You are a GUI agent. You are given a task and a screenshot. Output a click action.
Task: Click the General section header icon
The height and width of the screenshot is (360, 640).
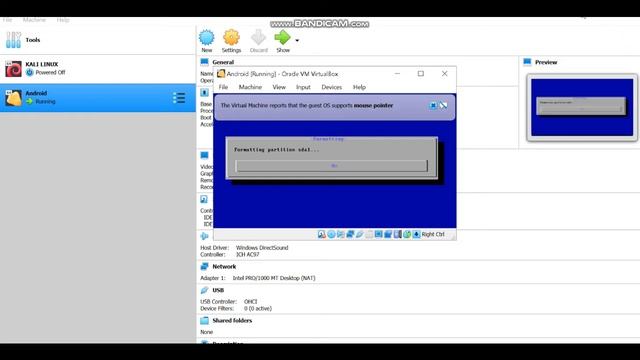(x=204, y=62)
